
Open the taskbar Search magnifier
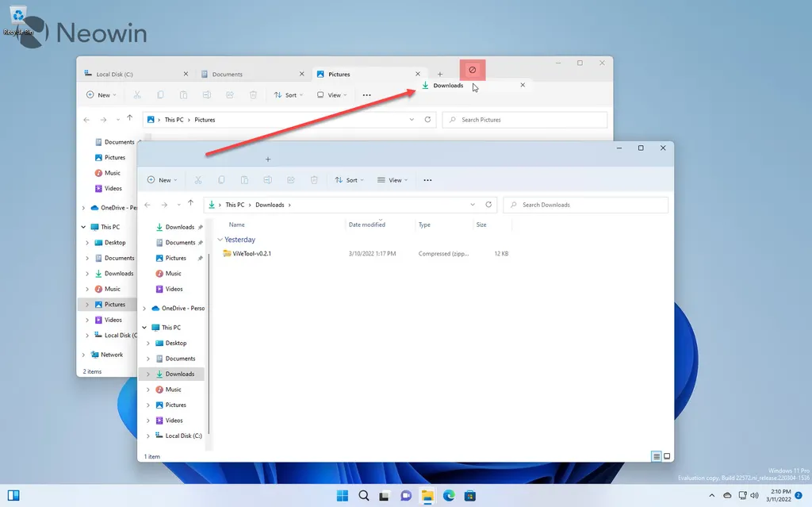coord(363,496)
